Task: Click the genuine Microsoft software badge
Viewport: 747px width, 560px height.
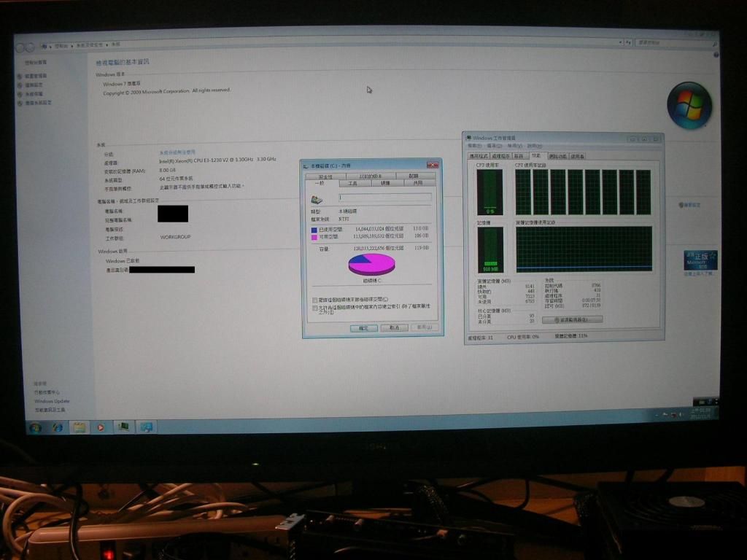Action: coord(700,260)
